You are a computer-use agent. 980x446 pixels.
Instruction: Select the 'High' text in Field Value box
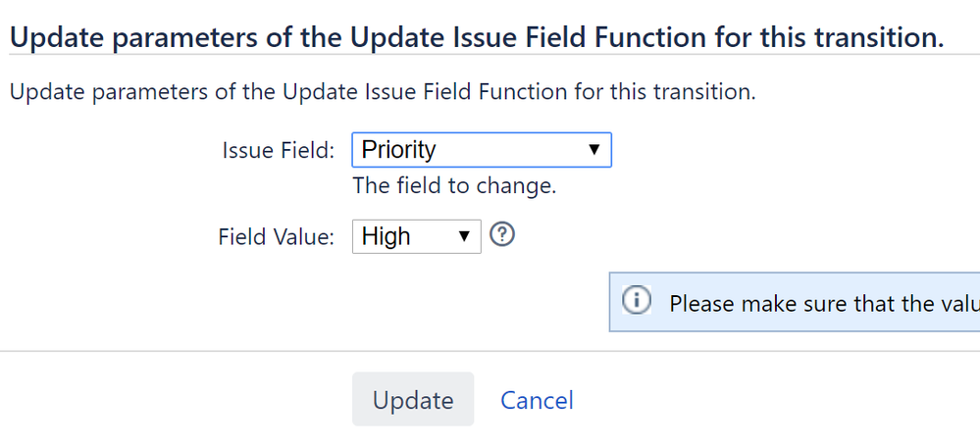point(387,236)
